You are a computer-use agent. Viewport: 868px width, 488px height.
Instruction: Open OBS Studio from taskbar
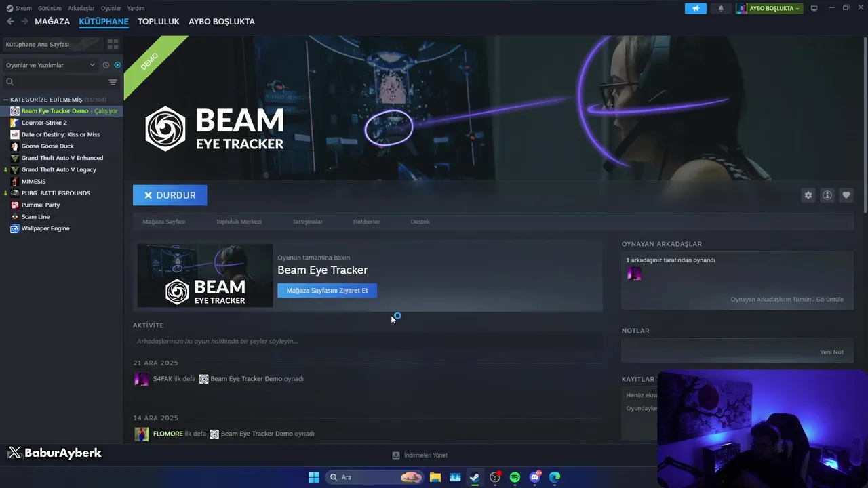495,477
